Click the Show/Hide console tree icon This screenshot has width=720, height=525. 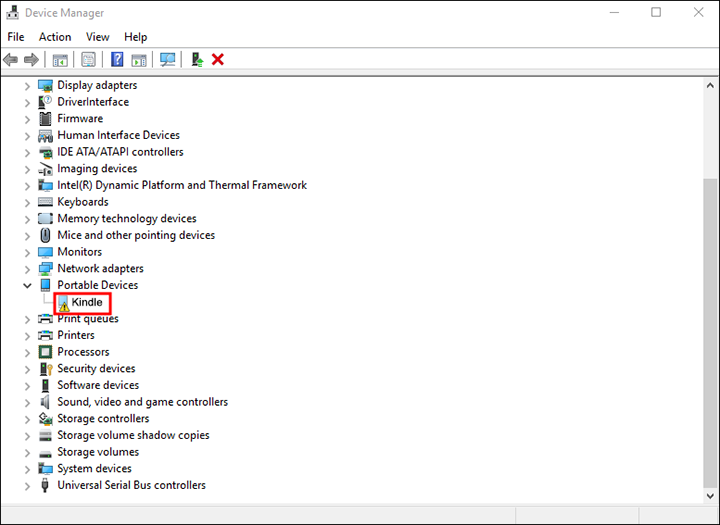coord(60,60)
